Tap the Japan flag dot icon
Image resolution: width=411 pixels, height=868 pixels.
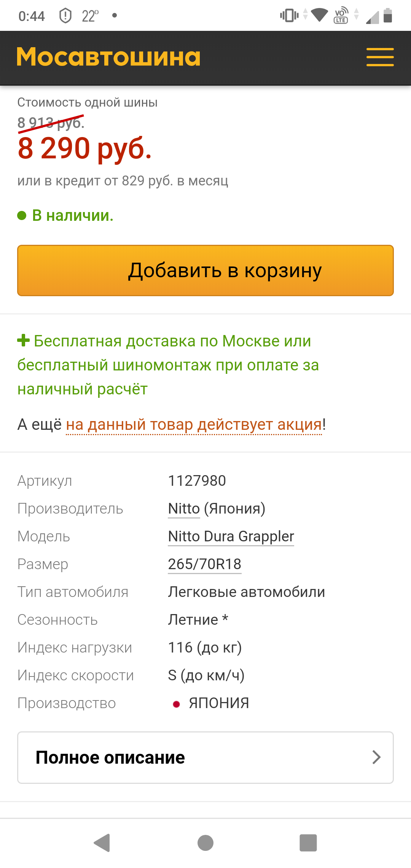click(x=176, y=704)
